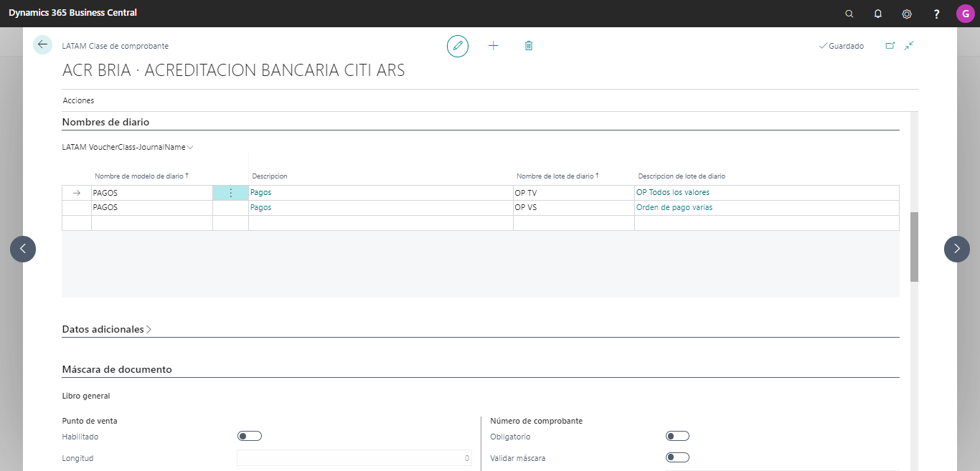Toggle the Obligatorio switch
This screenshot has height=471, width=980.
coord(677,436)
